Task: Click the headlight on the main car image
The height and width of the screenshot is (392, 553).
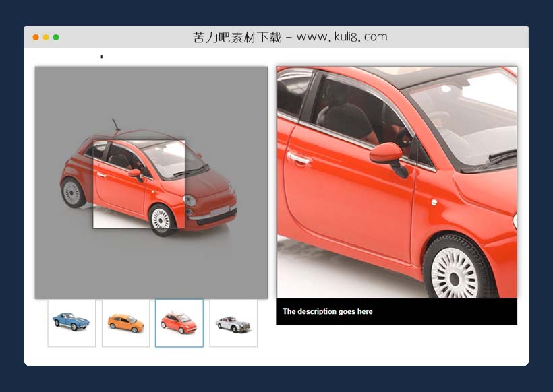Action: pos(190,201)
